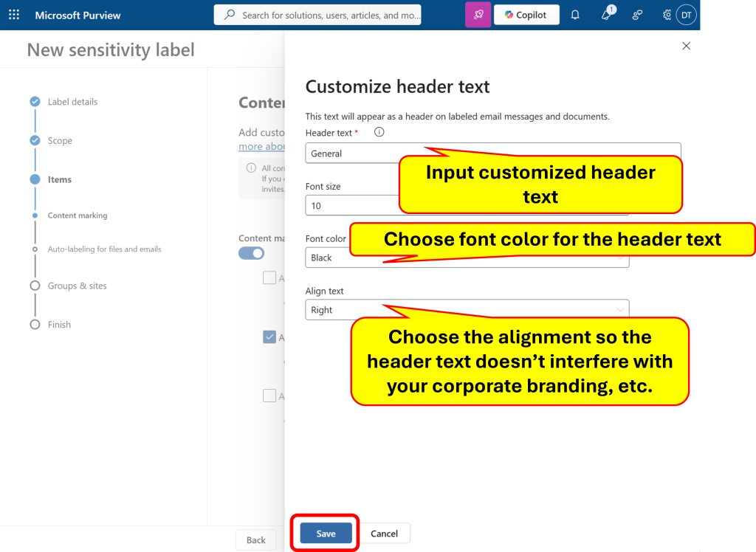Click the search solutions box
Screen dimensions: 756x552
(x=317, y=15)
